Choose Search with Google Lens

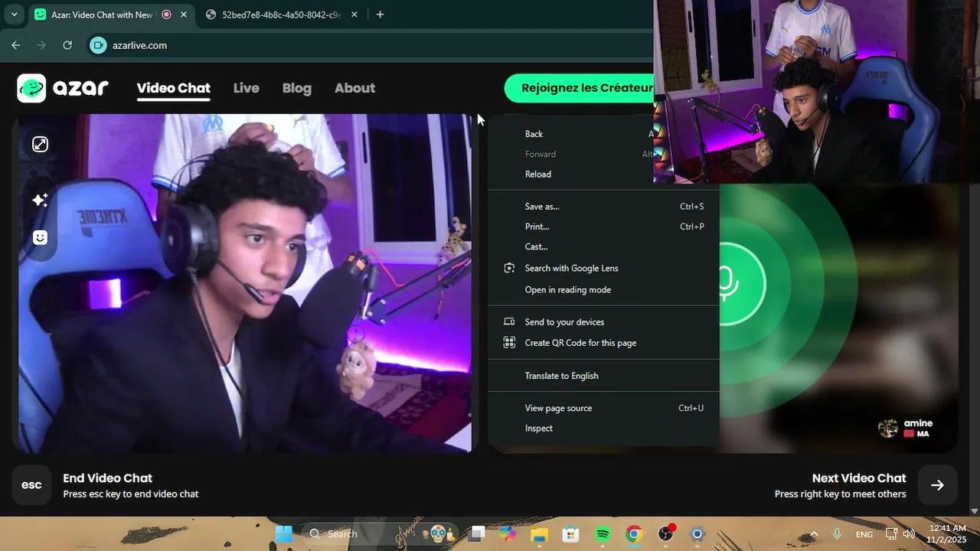tap(603, 268)
